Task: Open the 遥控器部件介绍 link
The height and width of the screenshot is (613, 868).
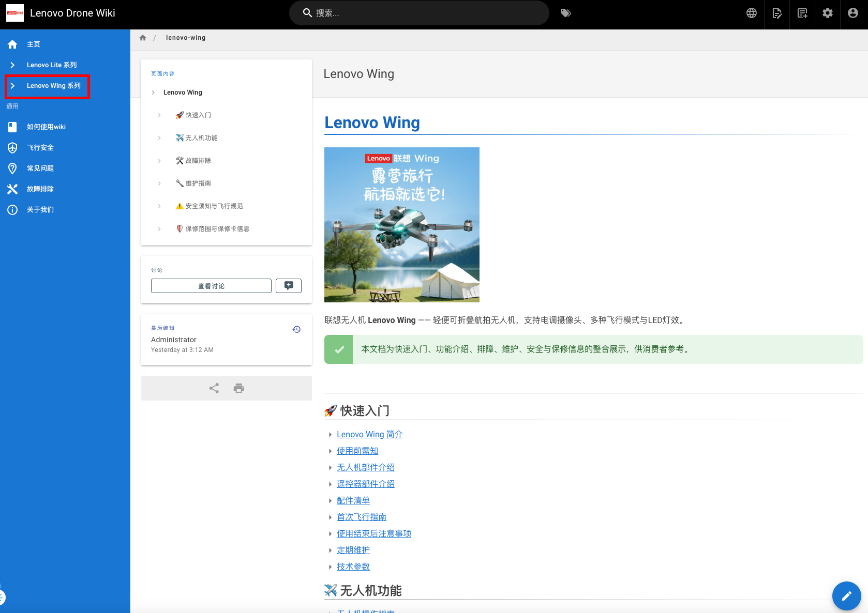Action: [x=366, y=484]
